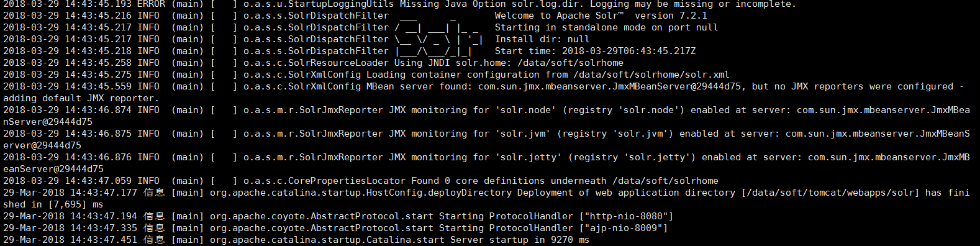The image size is (980, 246).
Task: Select the text 'version 7.2.1'
Action: [x=671, y=16]
